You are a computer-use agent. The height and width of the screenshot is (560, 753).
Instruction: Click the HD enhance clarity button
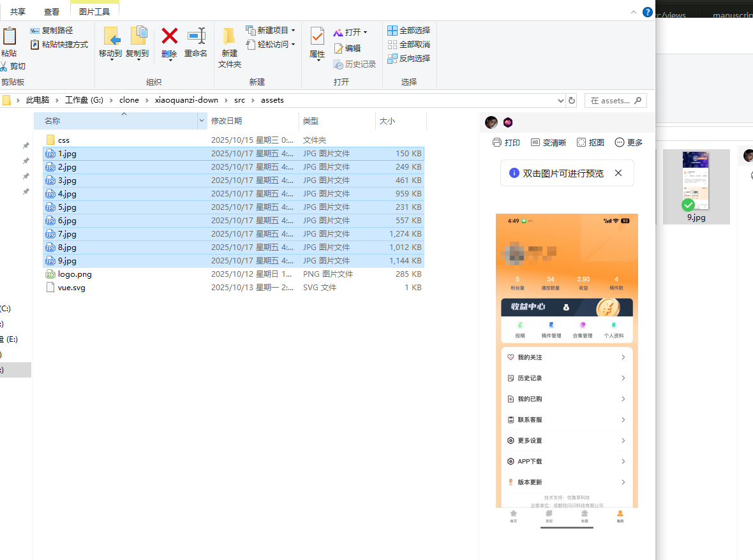click(548, 142)
